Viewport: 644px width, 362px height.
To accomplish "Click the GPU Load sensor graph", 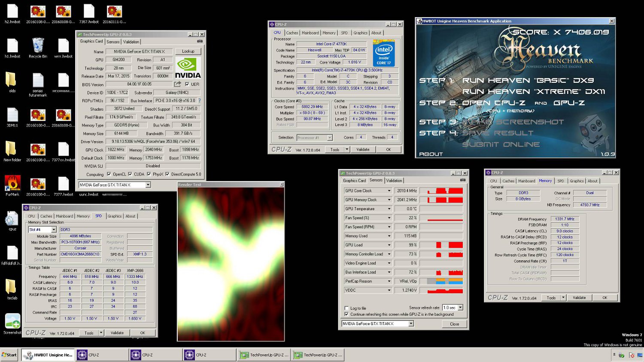I will point(441,245).
